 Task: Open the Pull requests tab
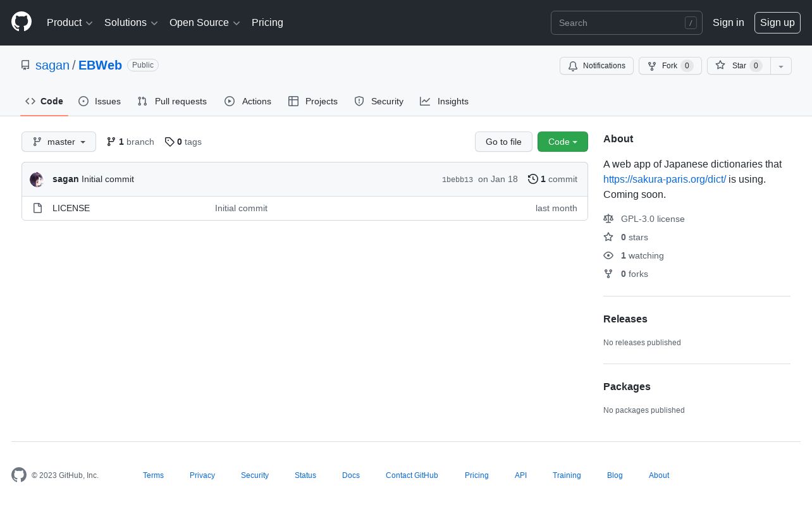172,101
